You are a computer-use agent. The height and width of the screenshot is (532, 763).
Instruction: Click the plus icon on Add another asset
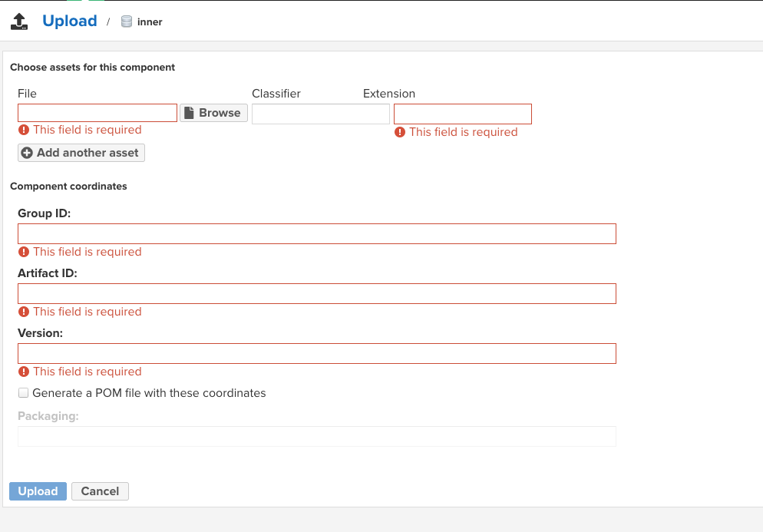pyautogui.click(x=27, y=153)
